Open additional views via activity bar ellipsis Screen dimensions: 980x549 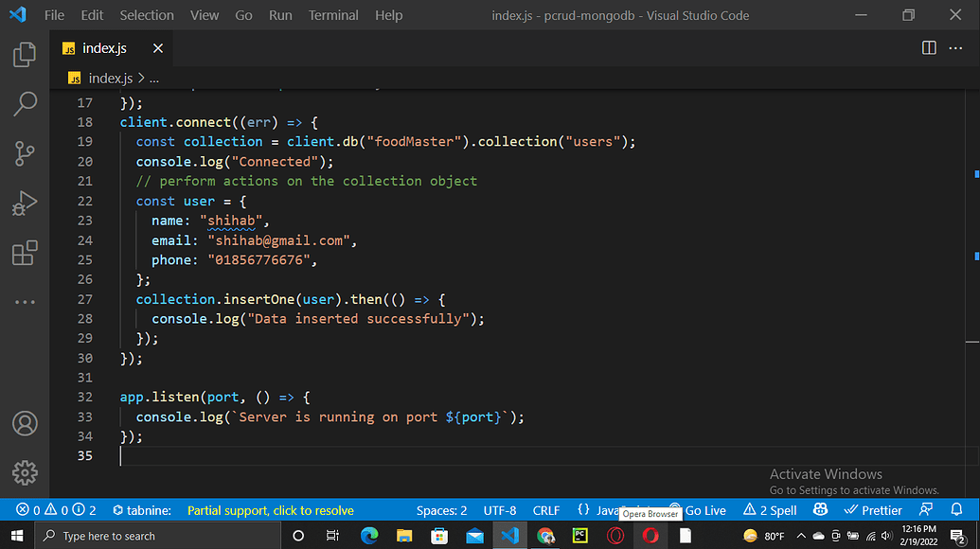coord(23,301)
